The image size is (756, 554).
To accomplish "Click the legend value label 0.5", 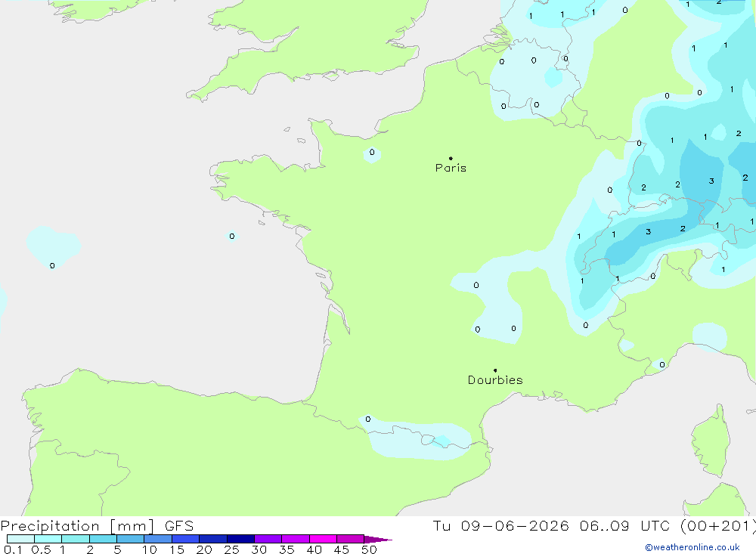I will pos(41,549).
